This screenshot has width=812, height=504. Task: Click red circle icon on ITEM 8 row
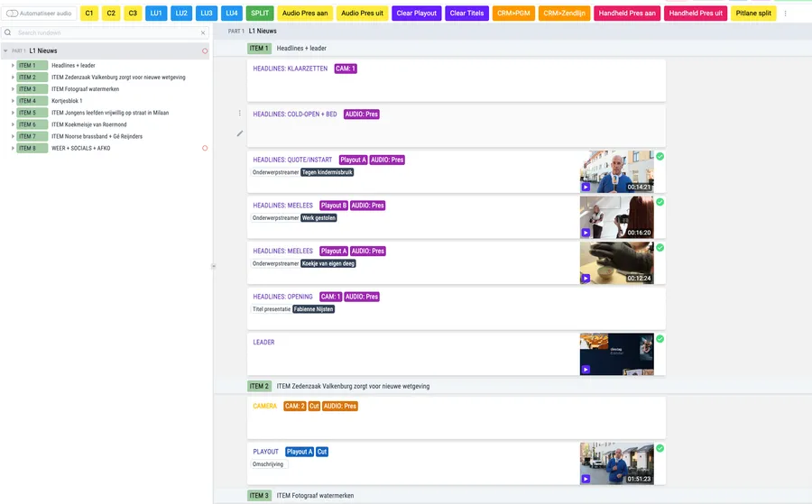click(x=205, y=148)
